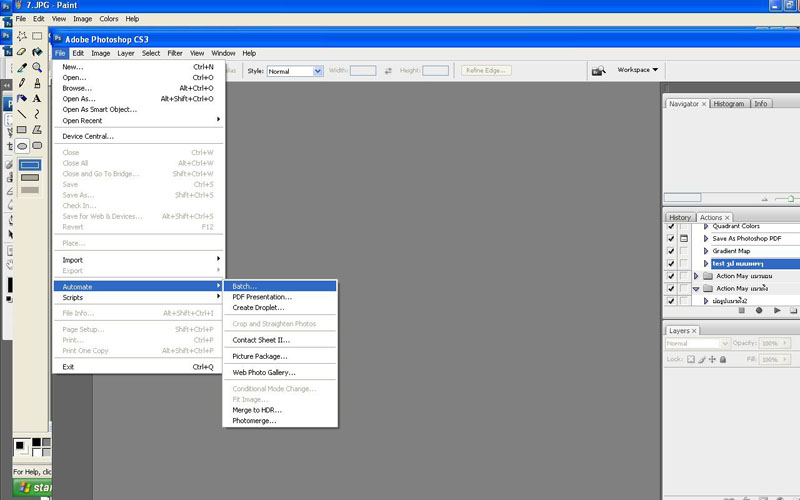
Task: Pick the Text tool in Paint
Action: [37, 98]
